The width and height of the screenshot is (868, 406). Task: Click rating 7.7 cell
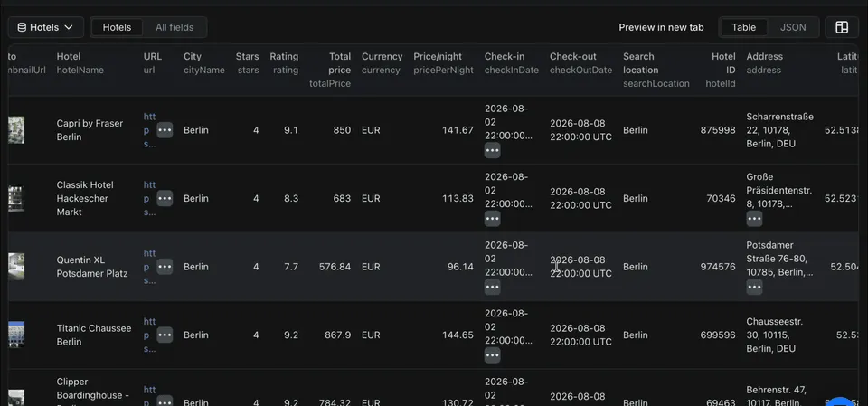291,267
